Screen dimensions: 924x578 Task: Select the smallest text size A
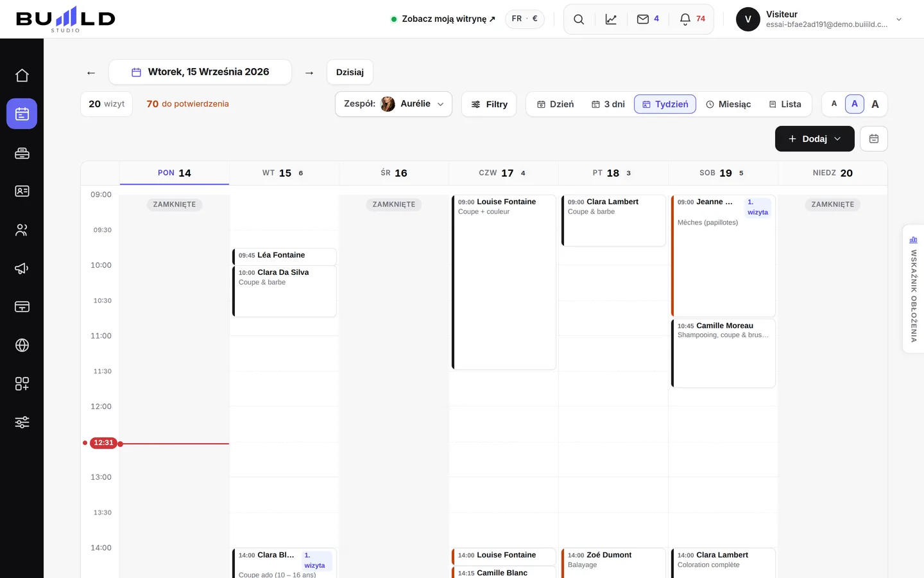point(834,104)
